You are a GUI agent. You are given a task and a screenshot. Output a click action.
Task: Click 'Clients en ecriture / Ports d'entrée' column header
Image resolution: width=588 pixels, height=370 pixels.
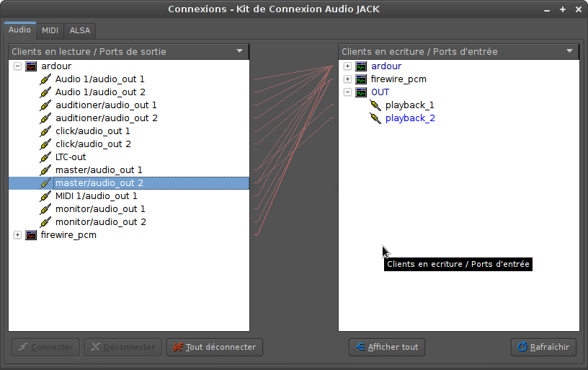[459, 51]
